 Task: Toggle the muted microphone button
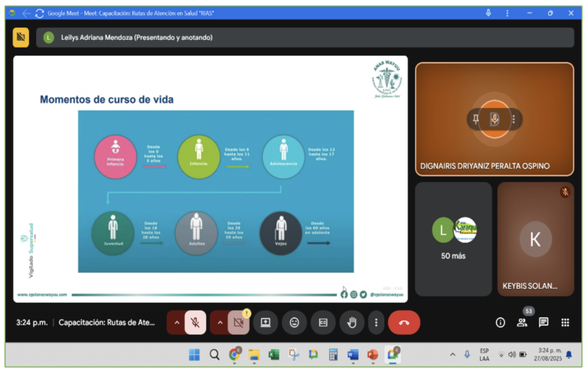coord(195,322)
